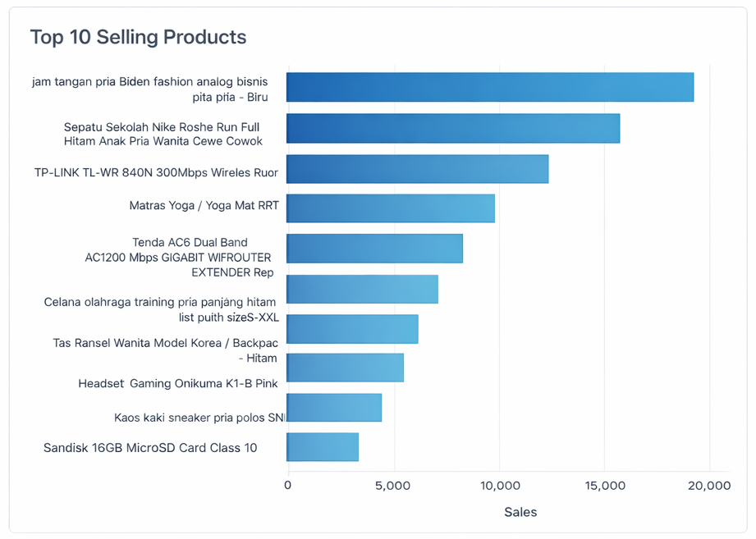Click the jam tangan pria Biden bar
This screenshot has width=756, height=539.
490,87
